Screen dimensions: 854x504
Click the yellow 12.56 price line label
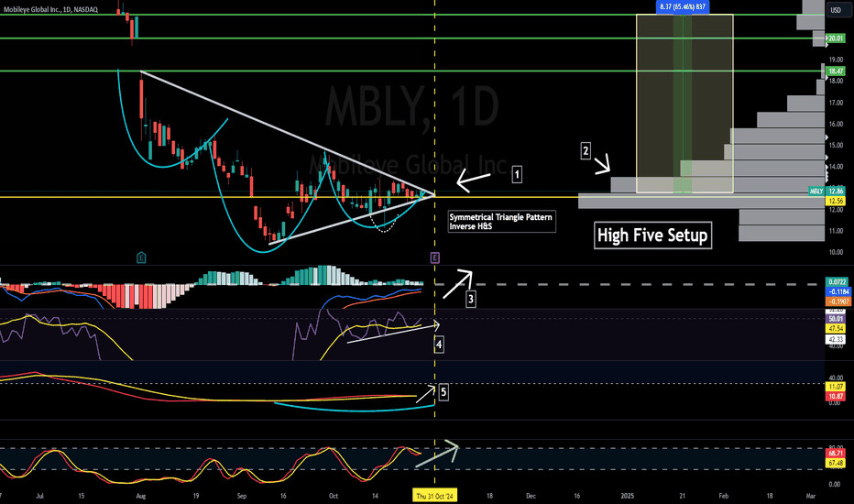tap(836, 201)
